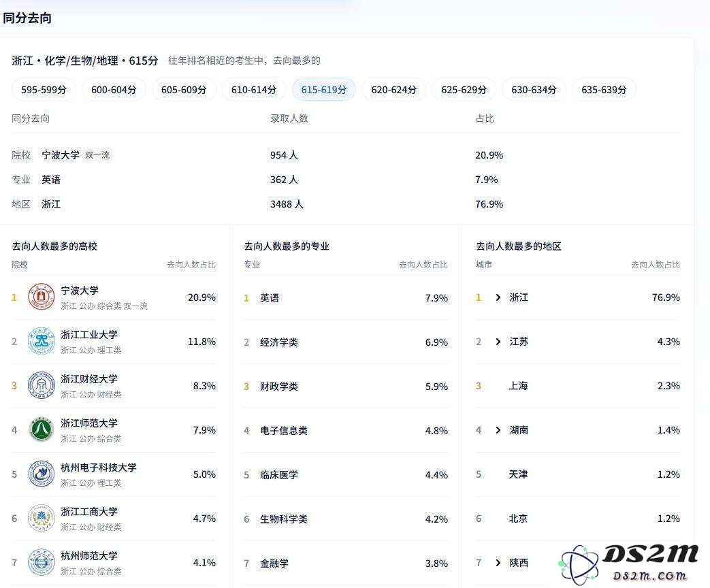Select the 620-624分 score range
The image size is (710, 588).
click(x=394, y=90)
